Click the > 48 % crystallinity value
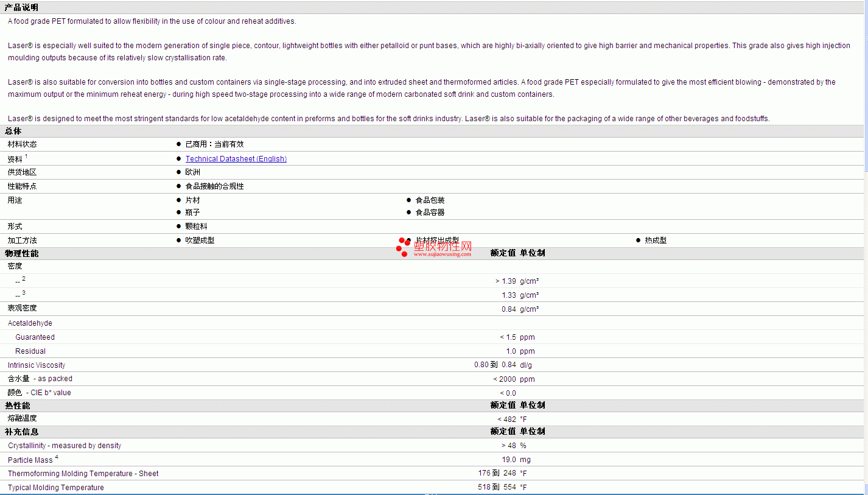 pos(514,446)
